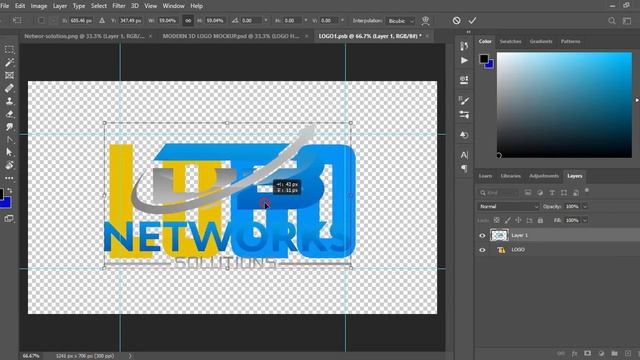The height and width of the screenshot is (360, 640).
Task: Select the Eraser tool
Action: tap(9, 114)
